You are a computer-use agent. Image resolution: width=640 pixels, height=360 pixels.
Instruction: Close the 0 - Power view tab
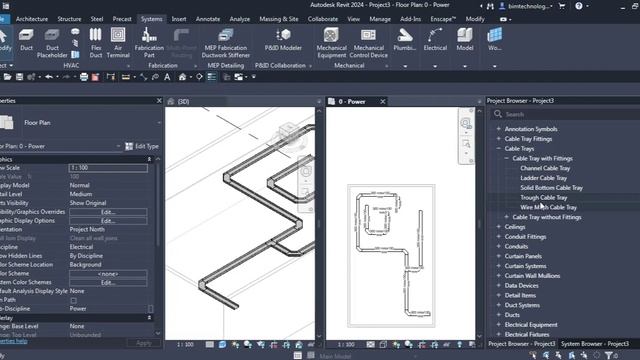click(x=383, y=101)
